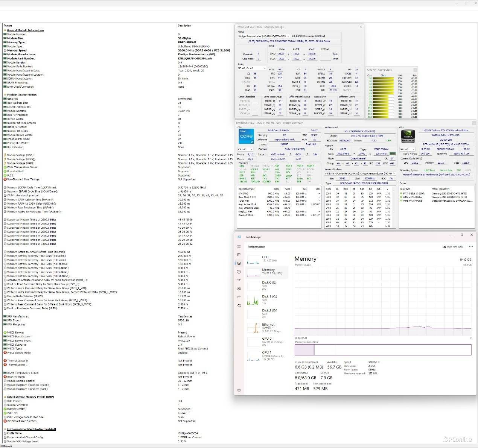Click the three-dot more options in Task Manager
Screen dimensions: 478x448
[x=471, y=247]
